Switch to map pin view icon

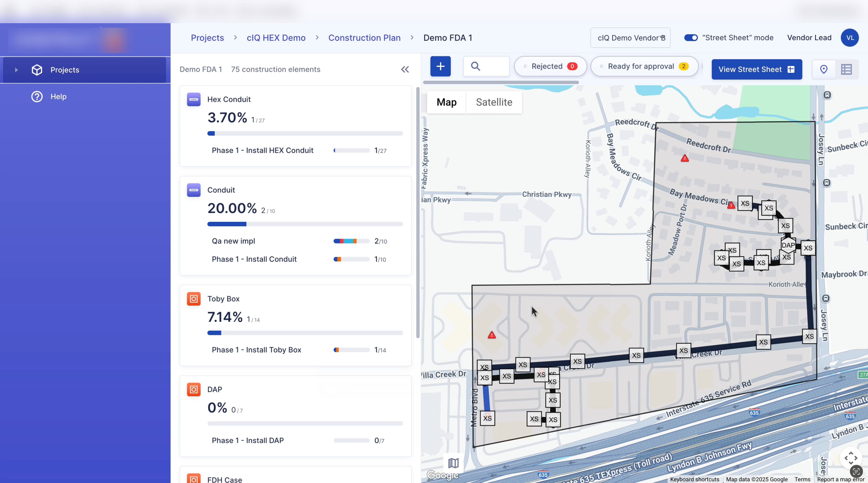pos(823,70)
